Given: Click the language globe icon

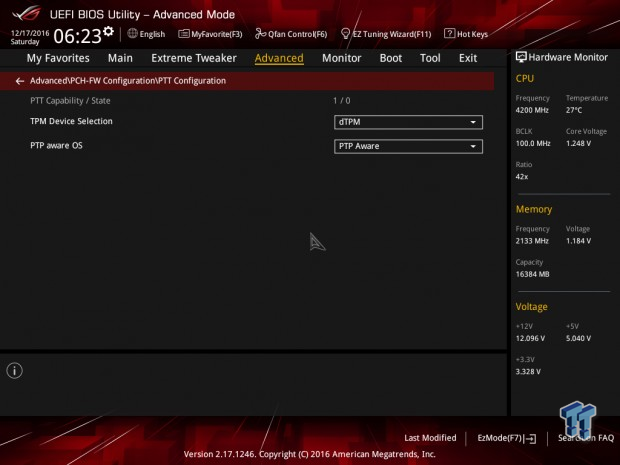Looking at the screenshot, I should (132, 34).
